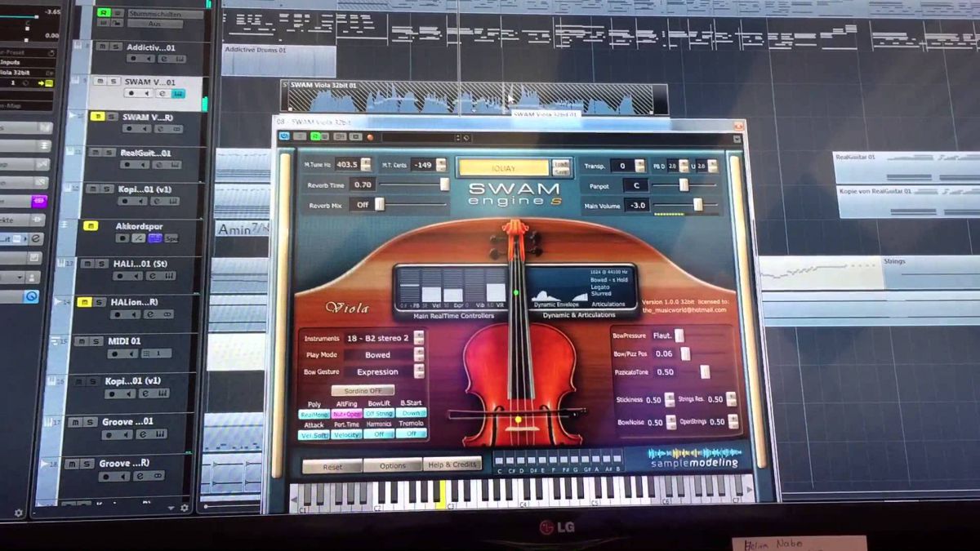This screenshot has height=551, width=980.
Task: Click purple button on the Akkordspur track
Action: (x=154, y=238)
